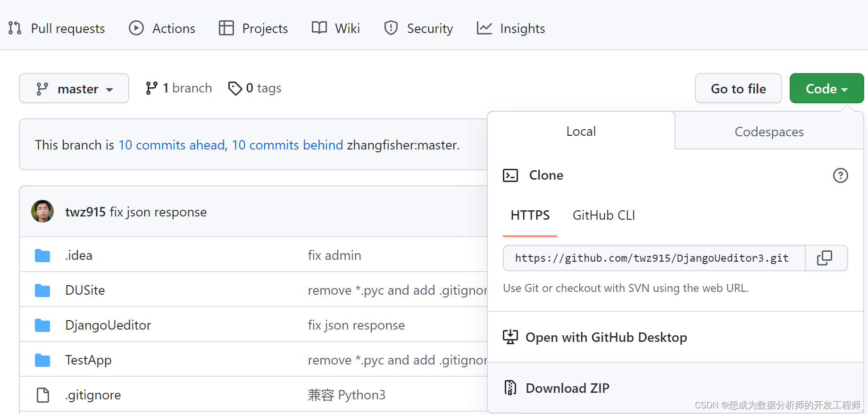Screen dimensions: 868x414
Task: Expand the master branch dropdown
Action: [74, 88]
